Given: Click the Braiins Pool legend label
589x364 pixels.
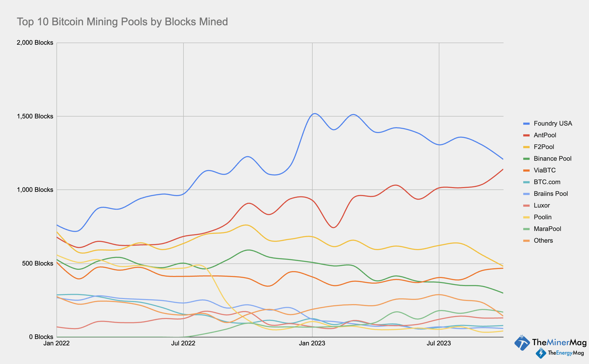Looking at the screenshot, I should 551,194.
